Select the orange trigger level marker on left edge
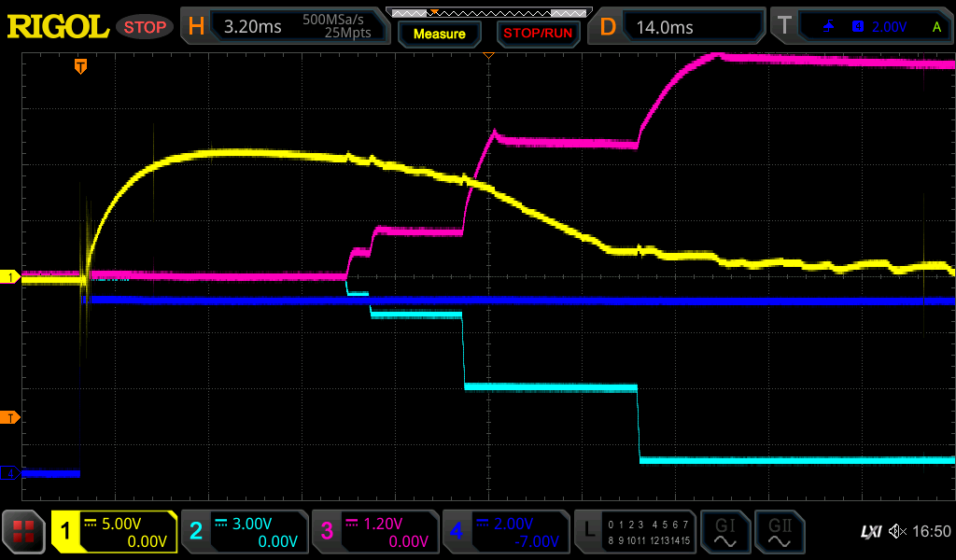 point(10,416)
